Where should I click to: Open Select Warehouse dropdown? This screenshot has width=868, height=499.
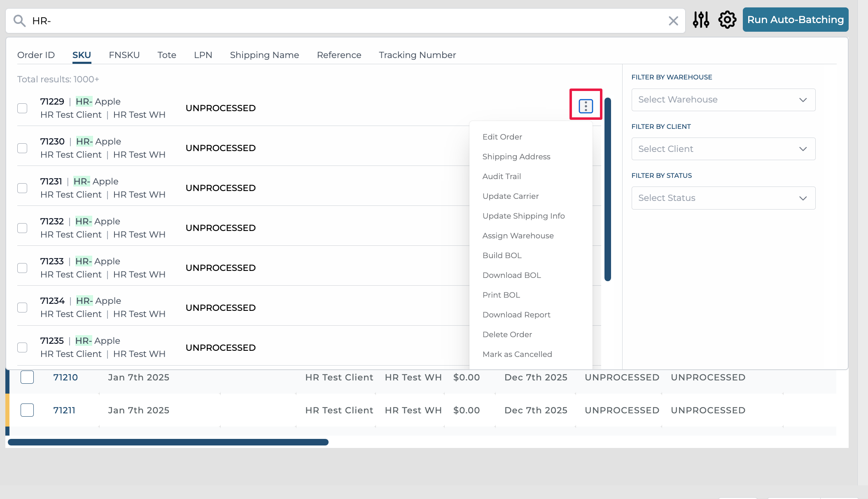coord(723,100)
